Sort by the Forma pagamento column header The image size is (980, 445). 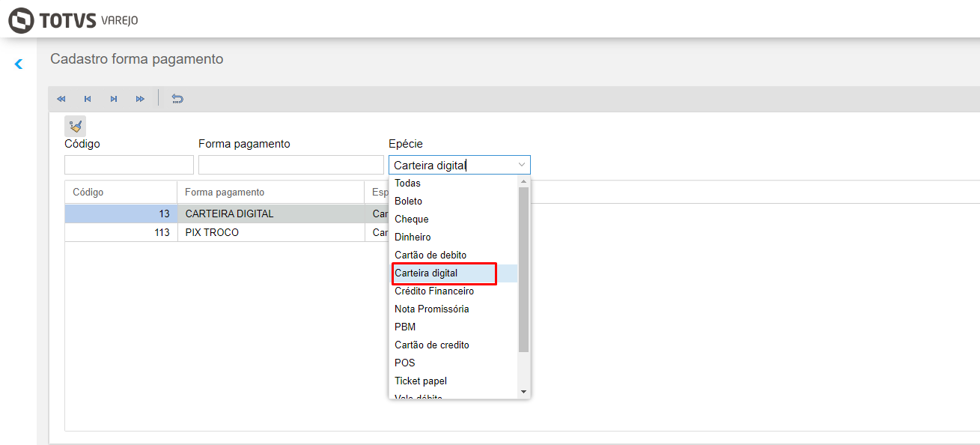click(225, 193)
